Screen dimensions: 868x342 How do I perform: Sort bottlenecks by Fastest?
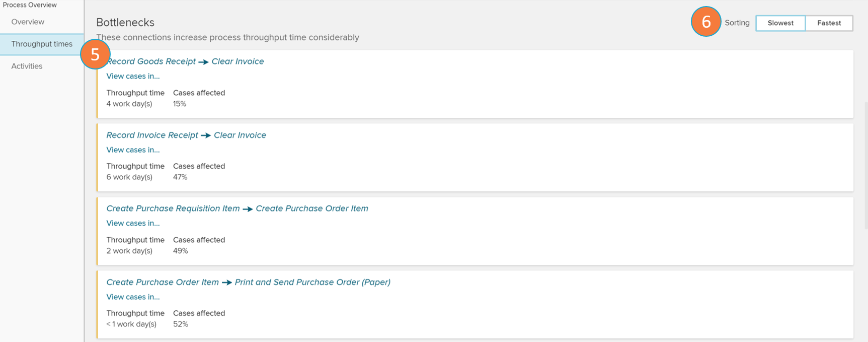[829, 23]
